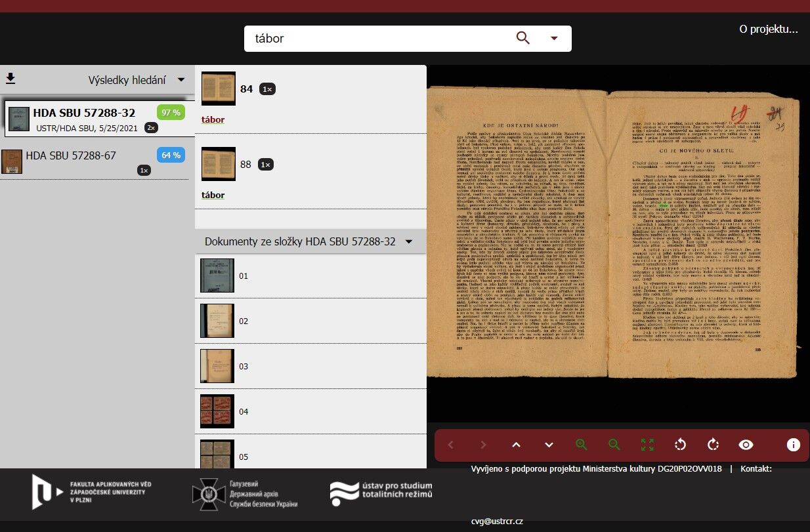Screen dimensions: 810x532
Task: Open the cvg@ustrcr.cz contact link
Action: [x=497, y=521]
